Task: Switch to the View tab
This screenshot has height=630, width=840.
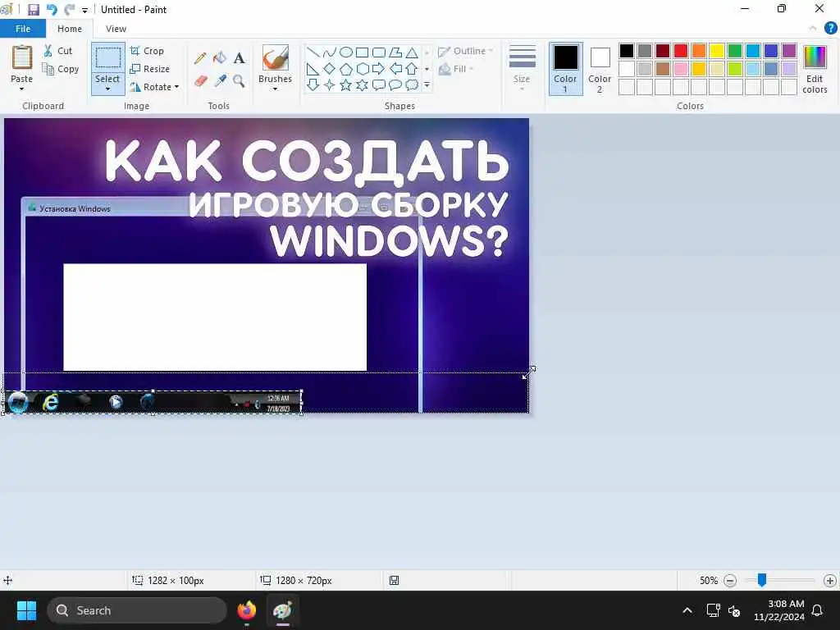Action: pos(116,29)
